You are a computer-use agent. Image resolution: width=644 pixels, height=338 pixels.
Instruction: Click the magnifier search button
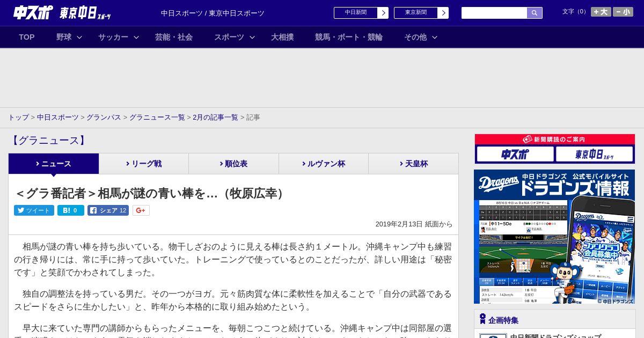pos(535,13)
